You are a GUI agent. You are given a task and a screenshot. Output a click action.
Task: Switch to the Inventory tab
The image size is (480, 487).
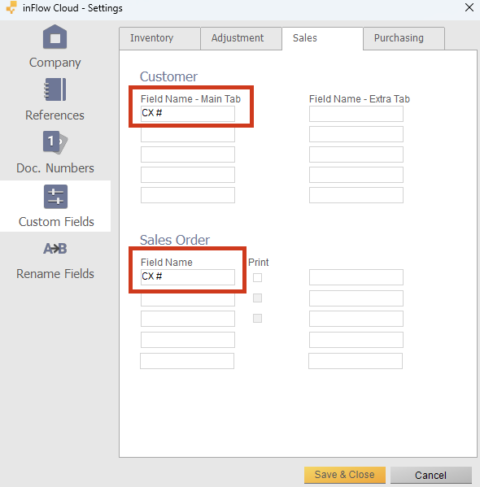(x=160, y=38)
